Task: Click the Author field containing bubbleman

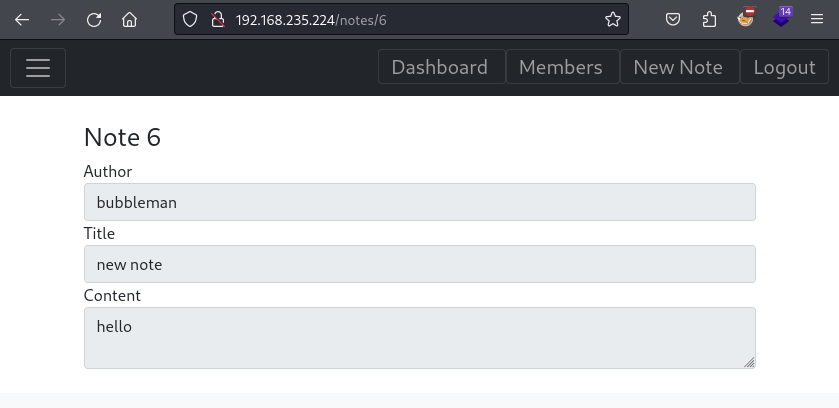Action: coord(419,202)
